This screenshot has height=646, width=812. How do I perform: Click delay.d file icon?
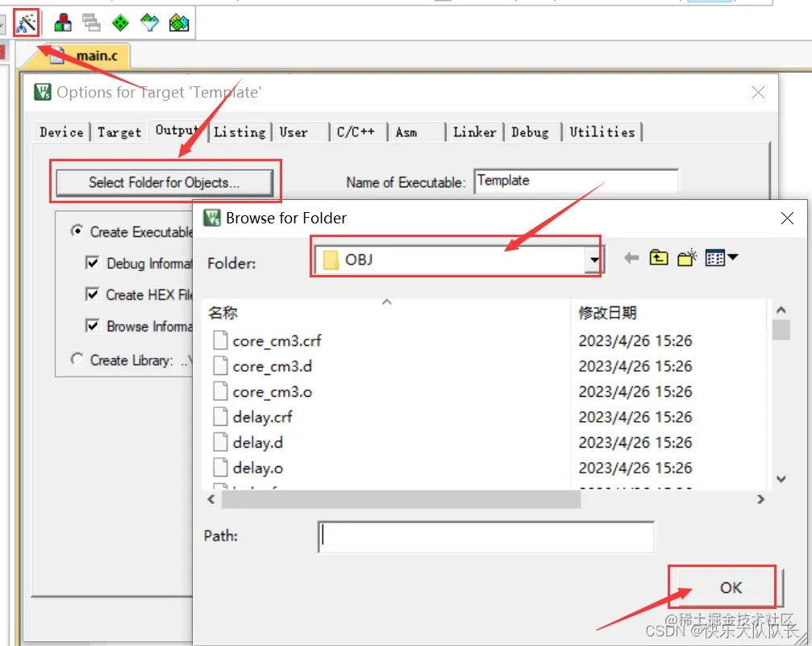tap(221, 442)
